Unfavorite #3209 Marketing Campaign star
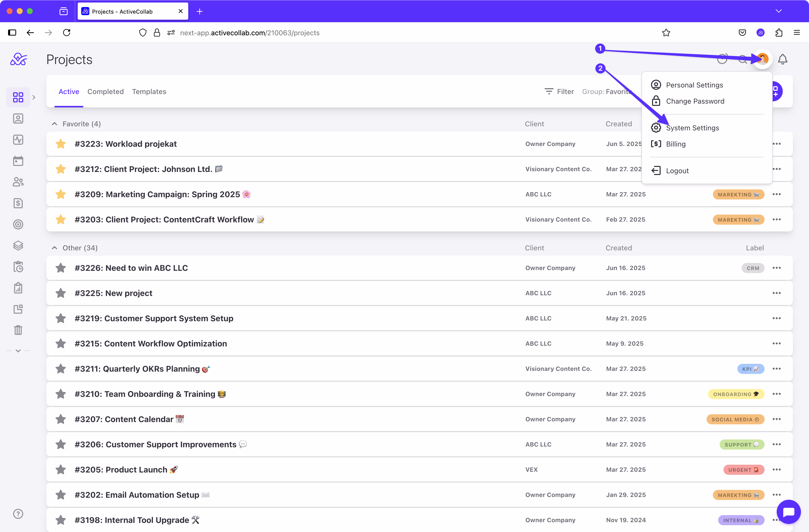The height and width of the screenshot is (532, 809). (x=61, y=194)
